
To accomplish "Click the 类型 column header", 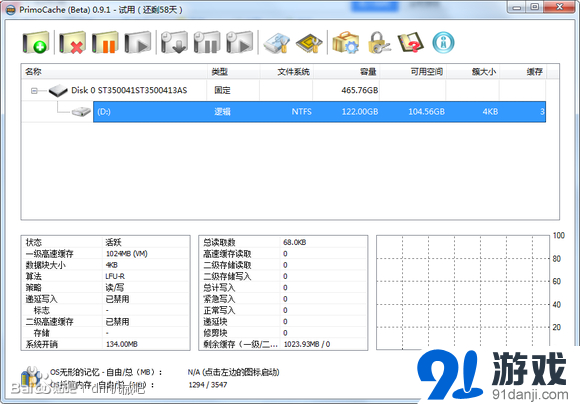I will pyautogui.click(x=234, y=71).
